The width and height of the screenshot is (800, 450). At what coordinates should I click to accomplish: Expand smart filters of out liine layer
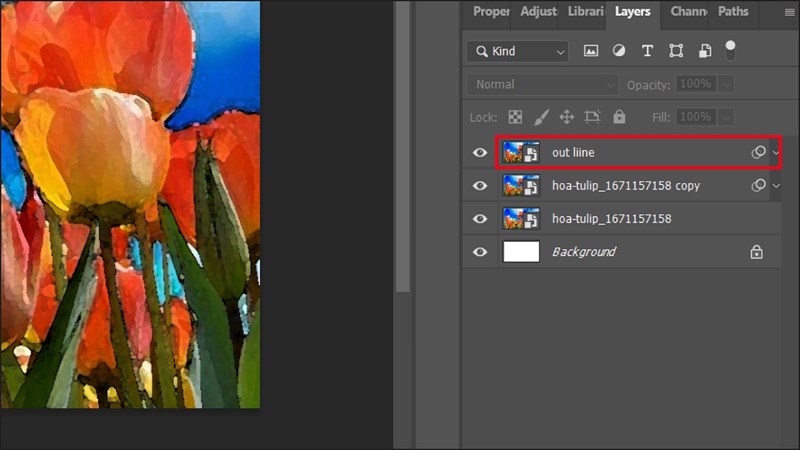click(776, 153)
